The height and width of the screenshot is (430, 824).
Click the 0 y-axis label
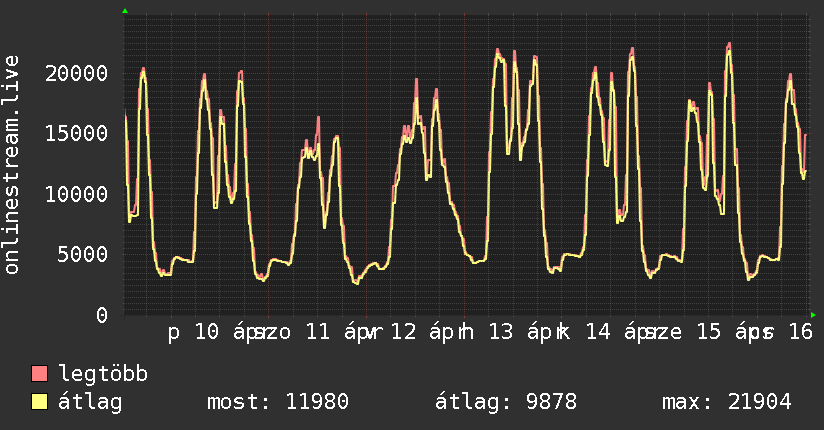(x=102, y=315)
